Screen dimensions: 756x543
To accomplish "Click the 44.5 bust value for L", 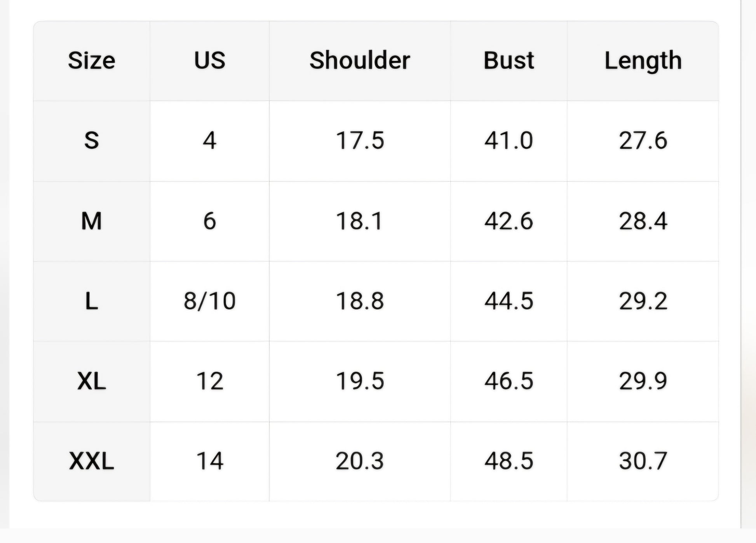I will [509, 301].
